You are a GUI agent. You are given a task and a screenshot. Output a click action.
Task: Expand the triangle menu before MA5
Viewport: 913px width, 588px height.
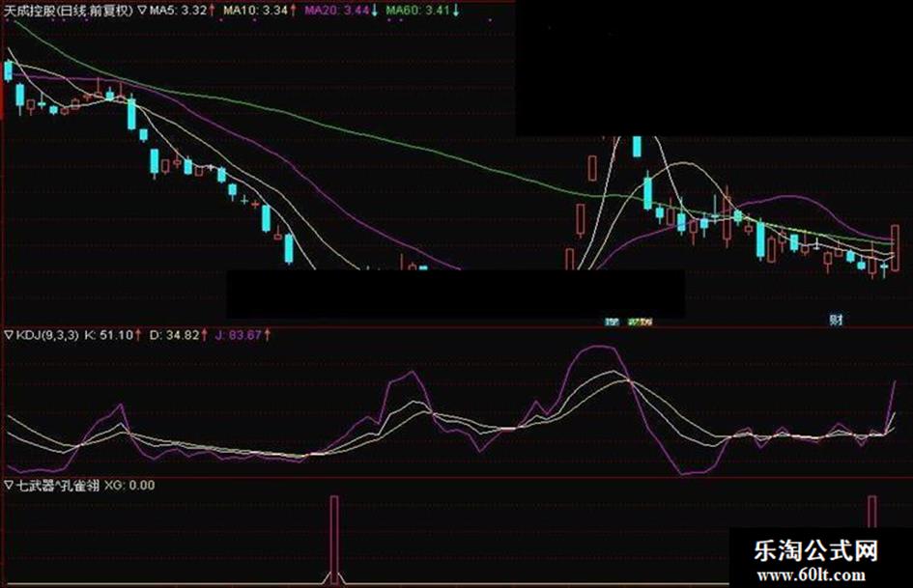click(142, 11)
